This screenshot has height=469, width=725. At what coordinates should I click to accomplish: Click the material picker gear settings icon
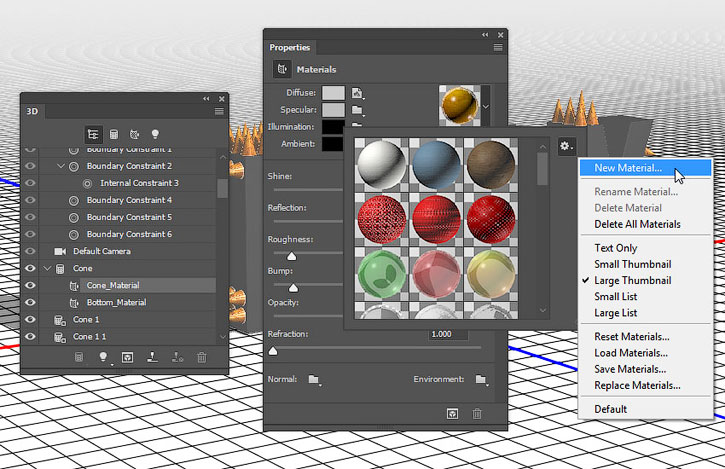coord(566,146)
